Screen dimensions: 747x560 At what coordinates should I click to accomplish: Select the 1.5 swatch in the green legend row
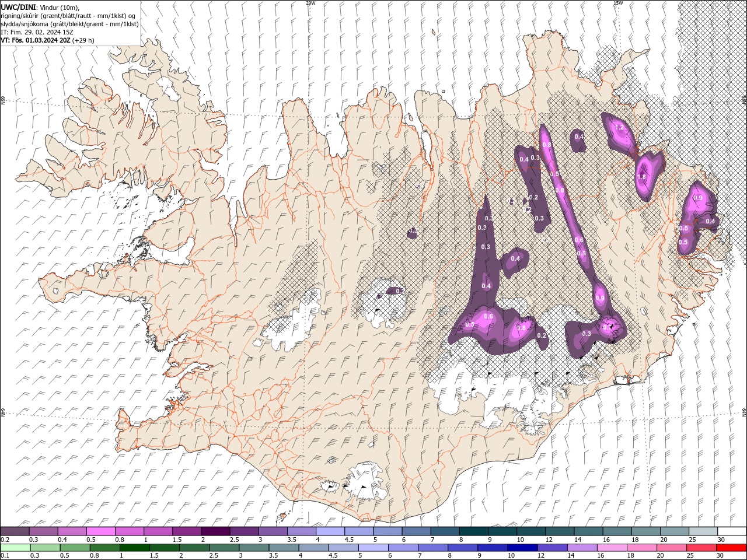point(164,548)
